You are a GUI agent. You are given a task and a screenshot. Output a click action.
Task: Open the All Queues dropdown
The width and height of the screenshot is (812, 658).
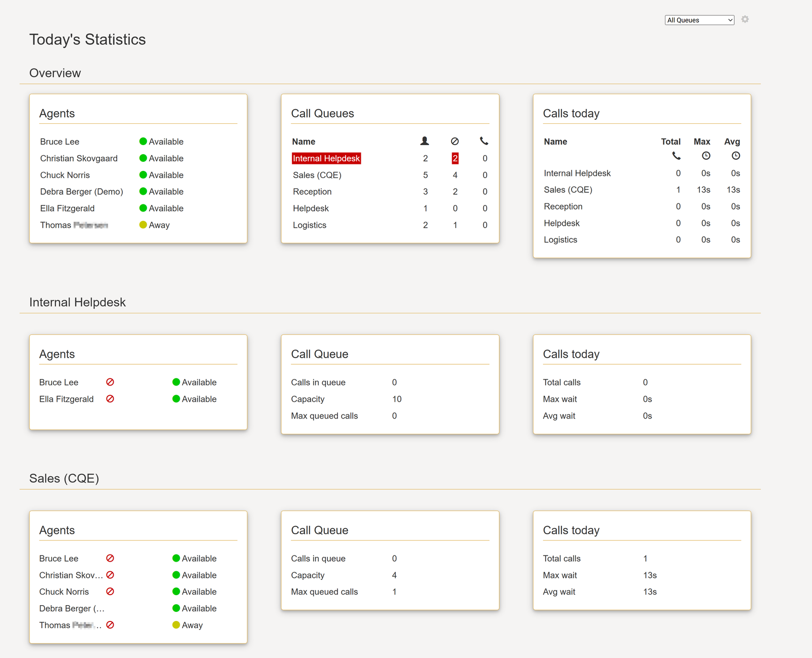(x=699, y=20)
